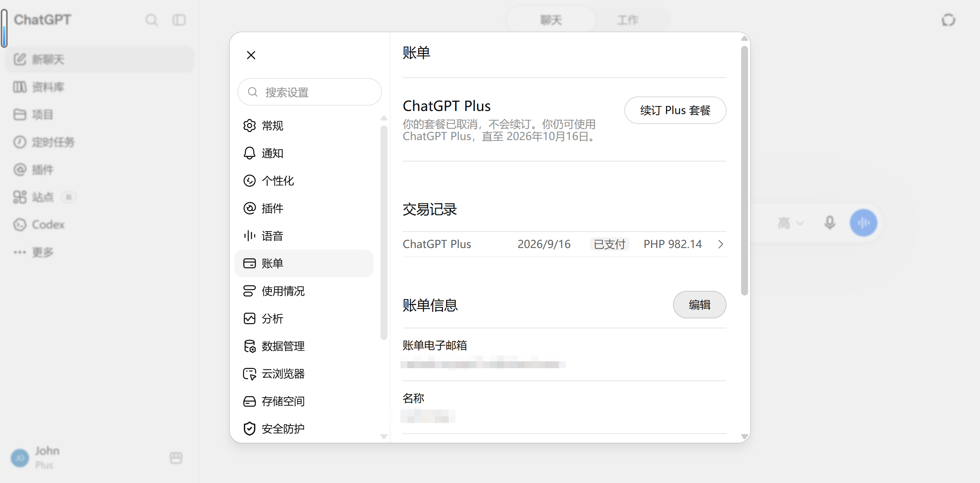
Task: Click the John profile avatar
Action: point(20,458)
